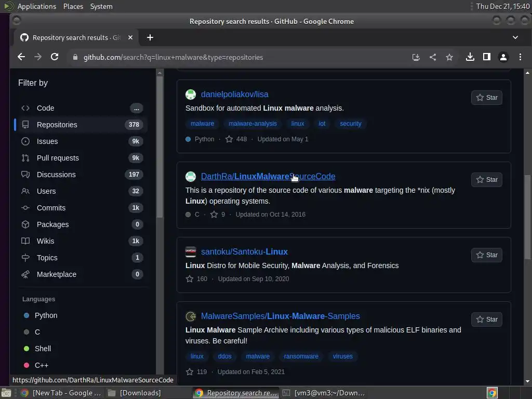Close the Repository search results tab
Image resolution: width=532 pixels, height=399 pixels.
[130, 37]
